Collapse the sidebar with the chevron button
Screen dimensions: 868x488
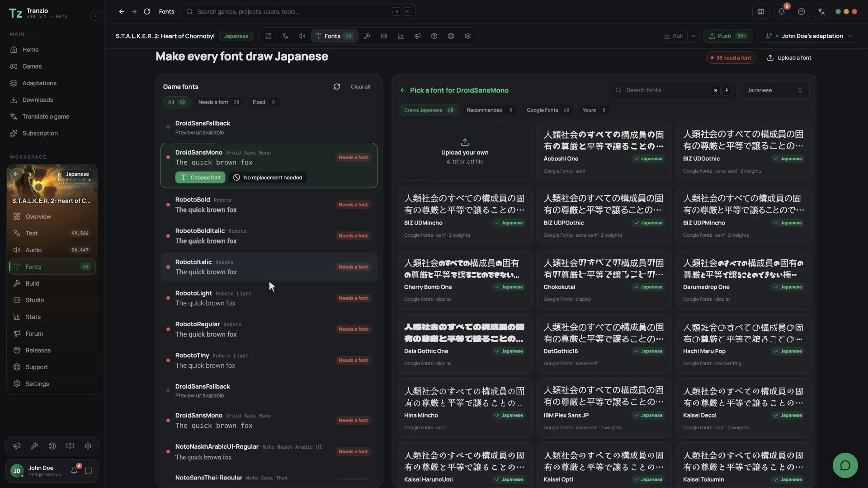click(x=95, y=16)
